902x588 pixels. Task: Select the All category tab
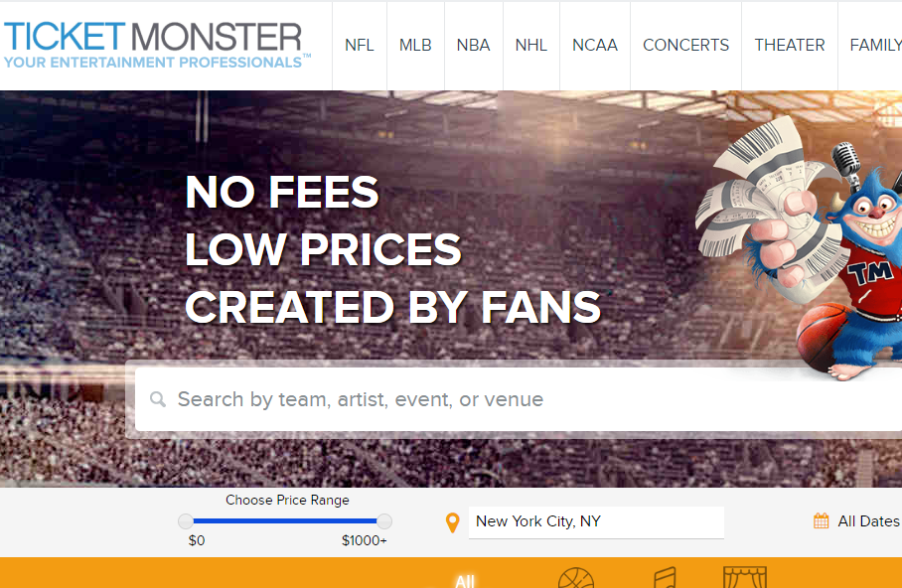465,581
